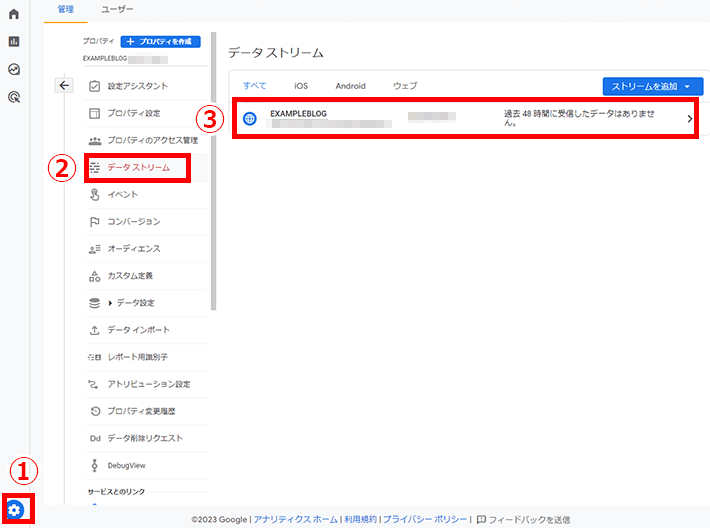
Task: Click コンバージョン flag icon
Action: (x=95, y=222)
